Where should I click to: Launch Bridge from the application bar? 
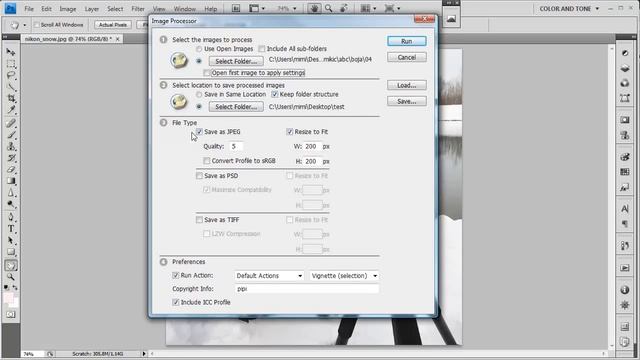236,8
